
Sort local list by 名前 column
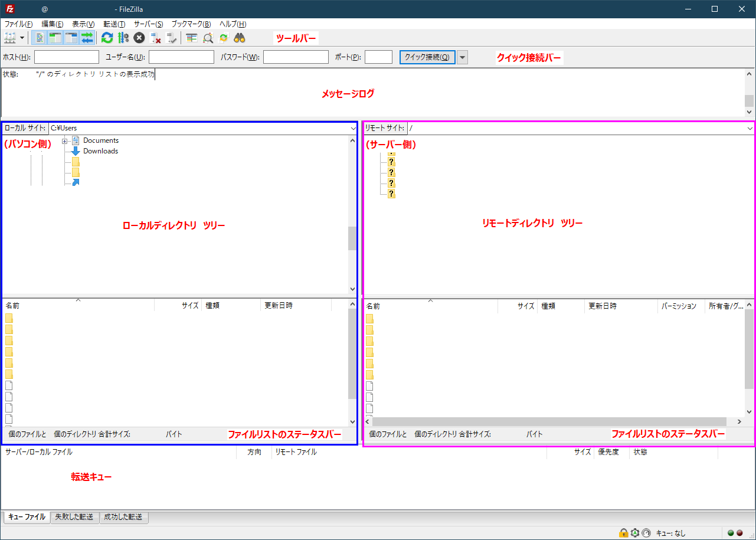tap(78, 306)
